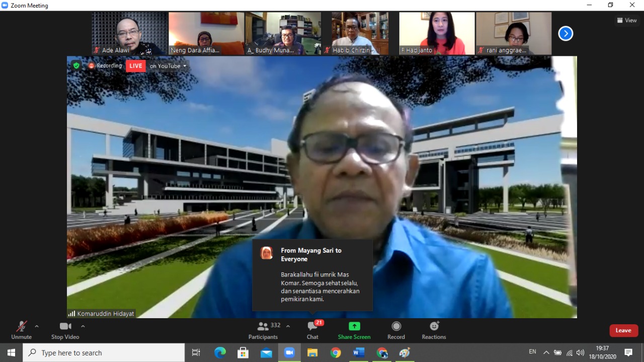The image size is (644, 362).
Task: Expand video options arrow beside Stop Video
Action: coord(83,326)
